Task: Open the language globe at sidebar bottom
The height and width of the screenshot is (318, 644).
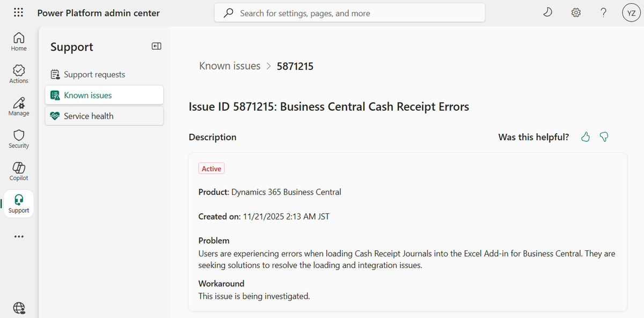Action: [19, 308]
